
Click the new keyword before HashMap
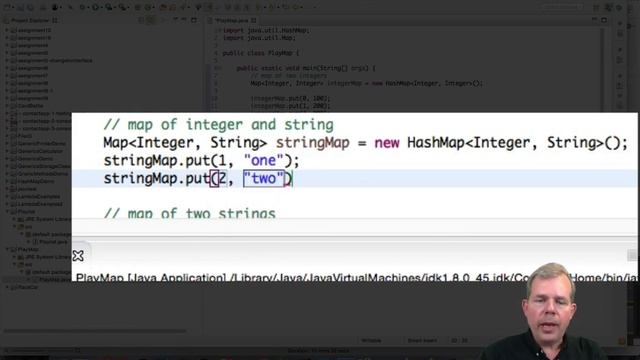coord(387,143)
